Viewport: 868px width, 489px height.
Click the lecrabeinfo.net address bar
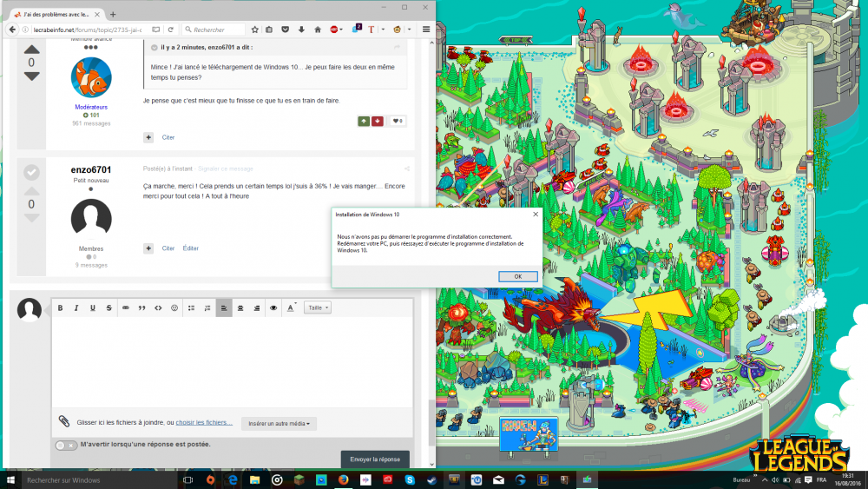pos(88,30)
